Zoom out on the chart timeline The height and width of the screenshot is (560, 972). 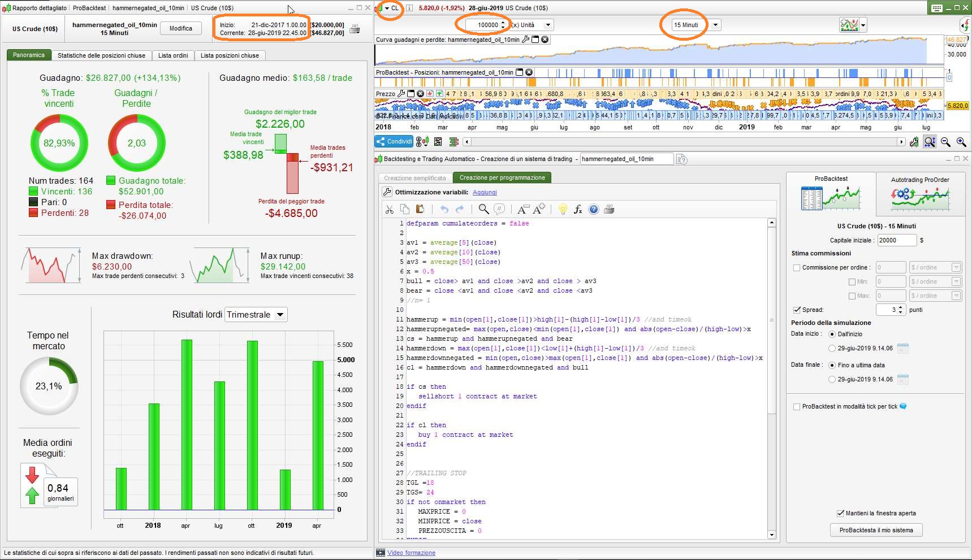tap(945, 142)
